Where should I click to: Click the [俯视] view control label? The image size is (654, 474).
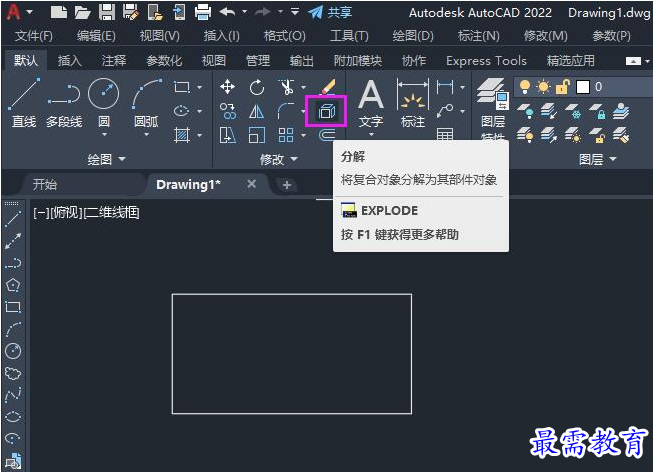[66, 213]
